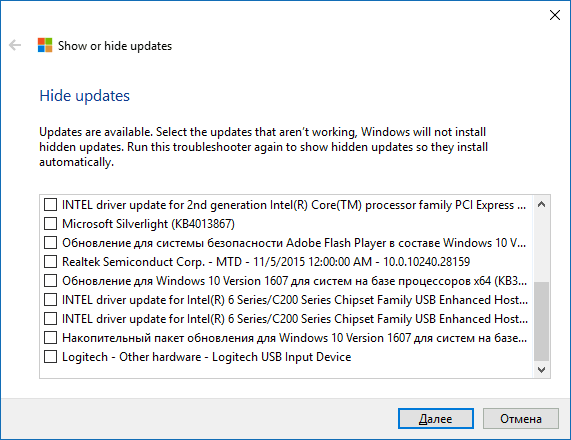Click the Отмена button
This screenshot has width=571, height=440.
tap(520, 419)
